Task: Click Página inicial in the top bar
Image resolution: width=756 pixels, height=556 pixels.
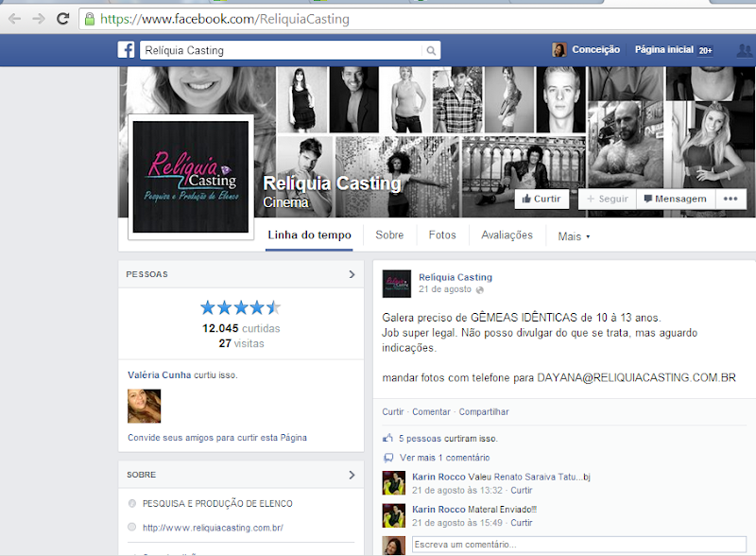Action: point(664,50)
